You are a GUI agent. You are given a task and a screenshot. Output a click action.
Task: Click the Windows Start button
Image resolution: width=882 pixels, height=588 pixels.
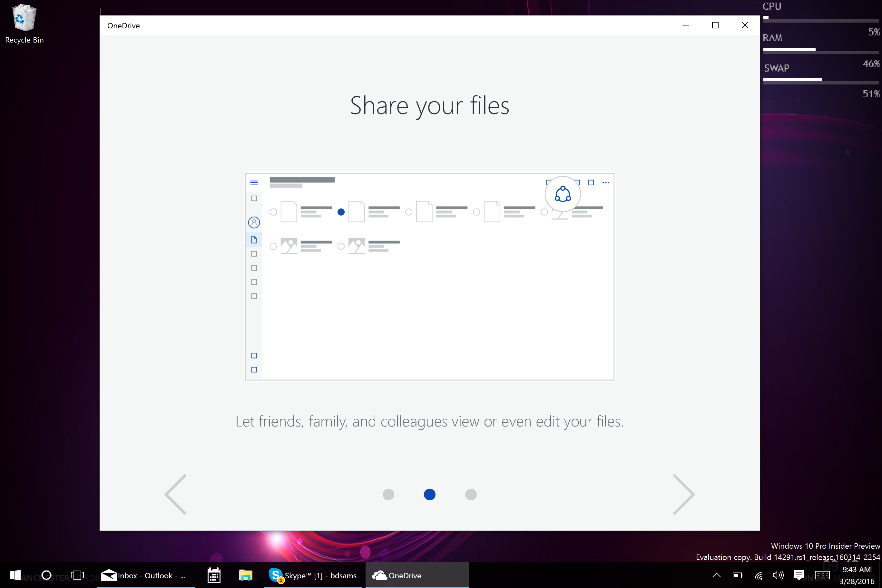click(x=15, y=575)
